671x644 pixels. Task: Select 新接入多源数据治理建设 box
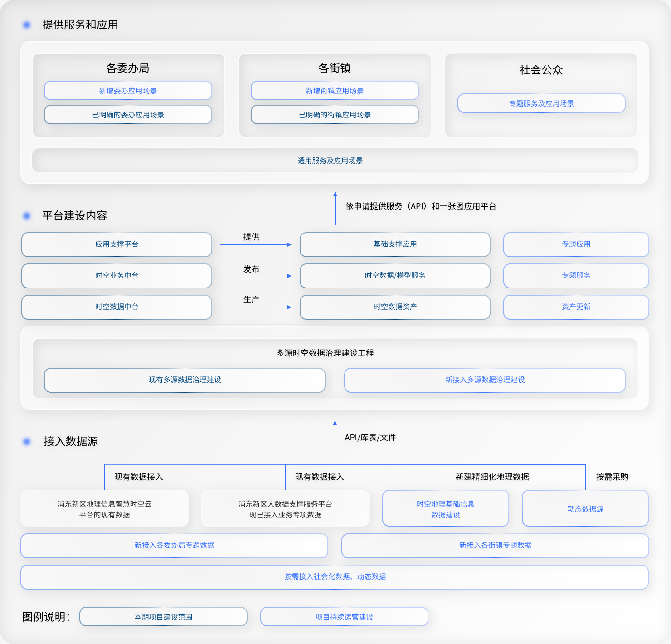coord(485,380)
